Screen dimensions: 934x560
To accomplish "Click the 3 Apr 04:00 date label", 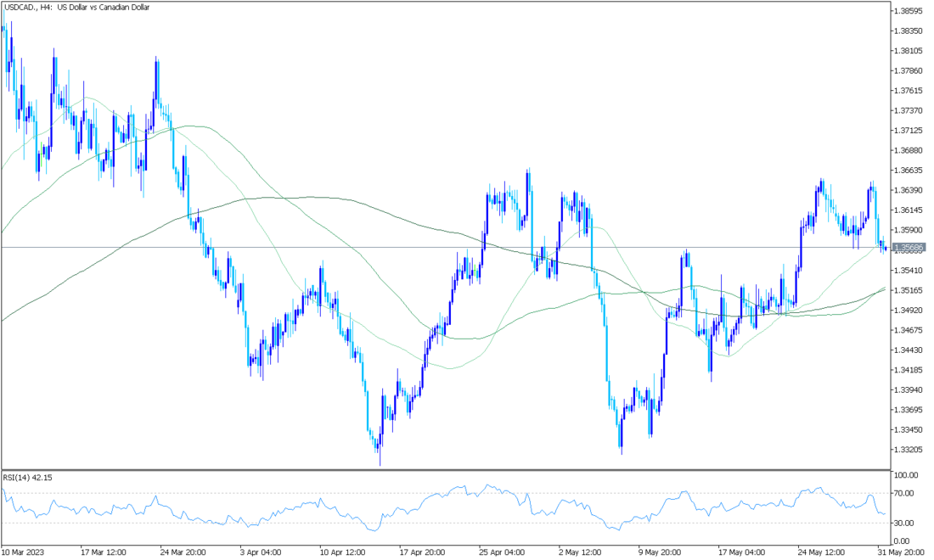I will (262, 552).
